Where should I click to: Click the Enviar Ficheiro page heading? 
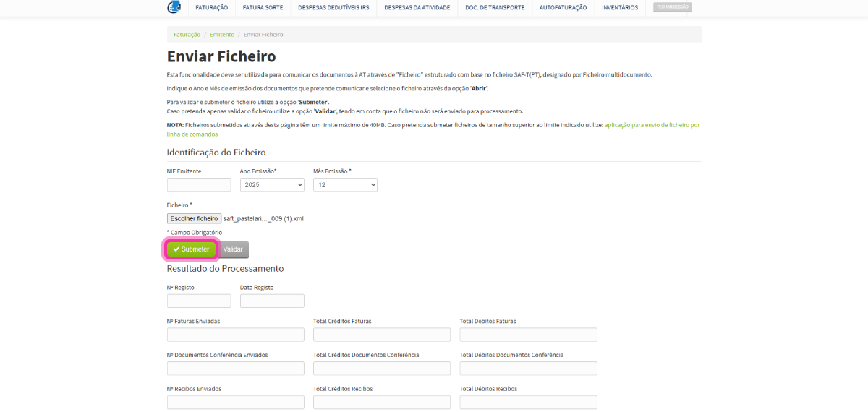coord(221,56)
